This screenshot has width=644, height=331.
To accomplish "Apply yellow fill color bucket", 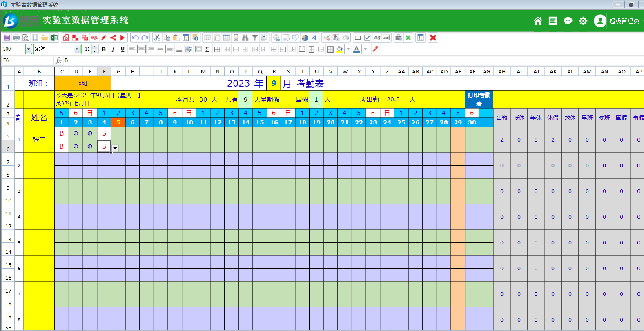I will coord(340,49).
